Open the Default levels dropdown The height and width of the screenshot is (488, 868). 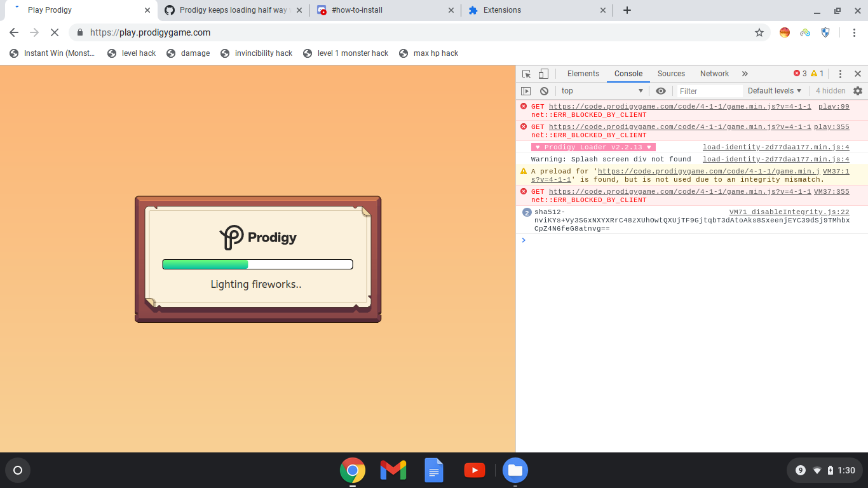click(774, 90)
